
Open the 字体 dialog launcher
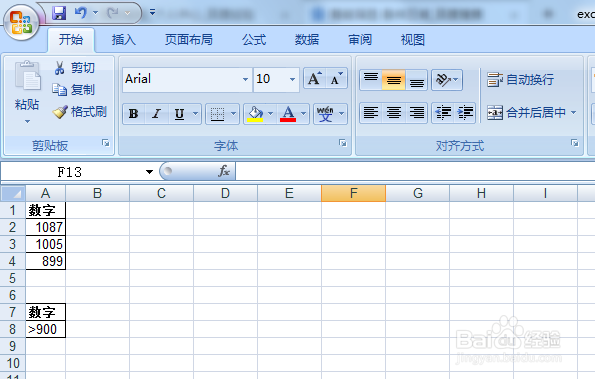(343, 143)
